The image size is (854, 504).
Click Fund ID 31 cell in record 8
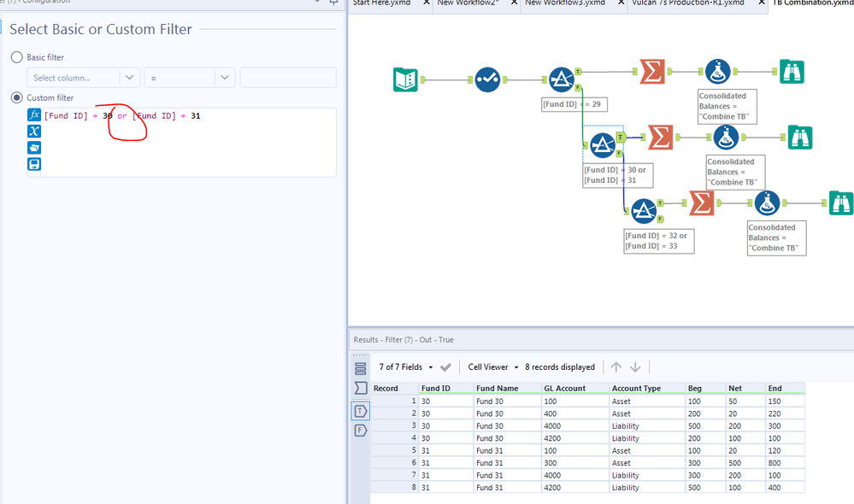click(446, 488)
